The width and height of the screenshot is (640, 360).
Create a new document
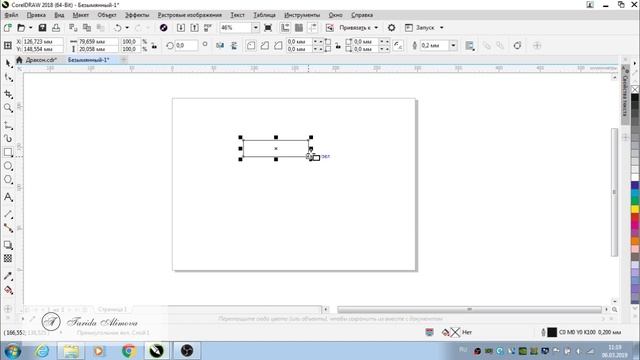7,28
